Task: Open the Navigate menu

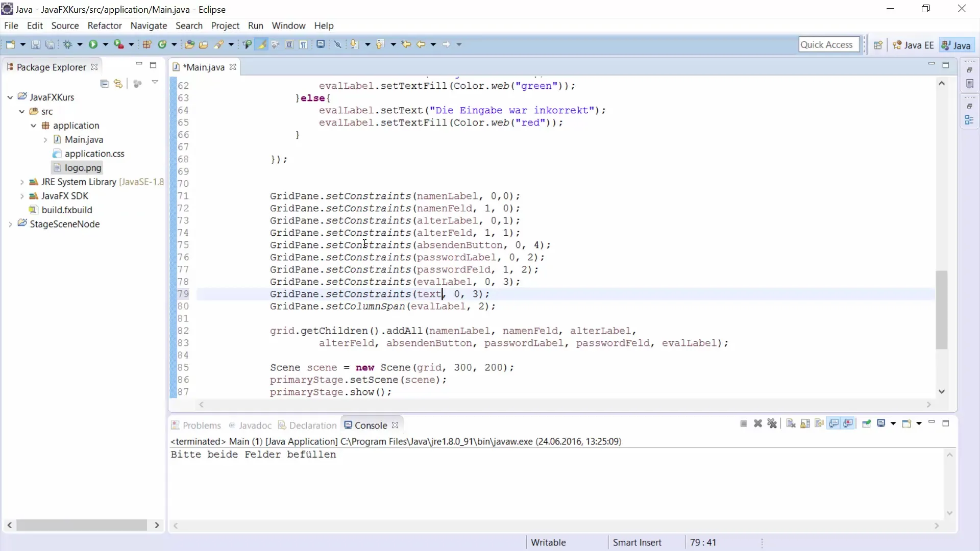Action: coord(149,26)
